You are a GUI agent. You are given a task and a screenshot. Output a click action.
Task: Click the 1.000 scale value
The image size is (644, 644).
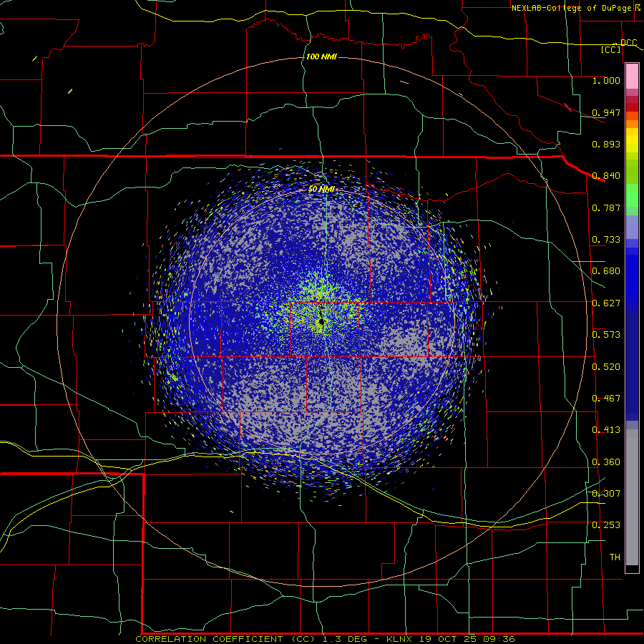[x=606, y=80]
